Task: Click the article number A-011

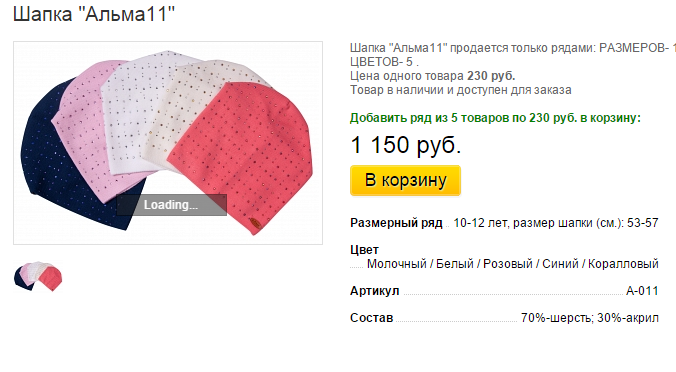Action: coord(642,291)
